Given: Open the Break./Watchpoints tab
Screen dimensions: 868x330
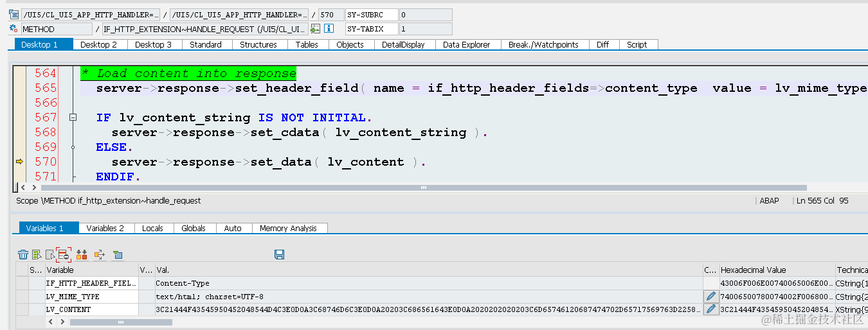Looking at the screenshot, I should coord(543,44).
